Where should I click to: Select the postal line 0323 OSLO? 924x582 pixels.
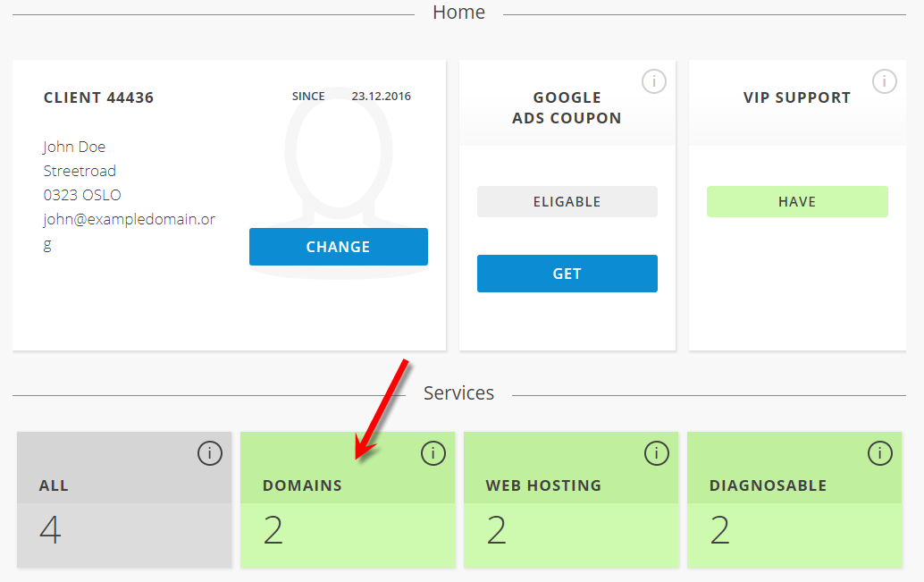pyautogui.click(x=82, y=195)
